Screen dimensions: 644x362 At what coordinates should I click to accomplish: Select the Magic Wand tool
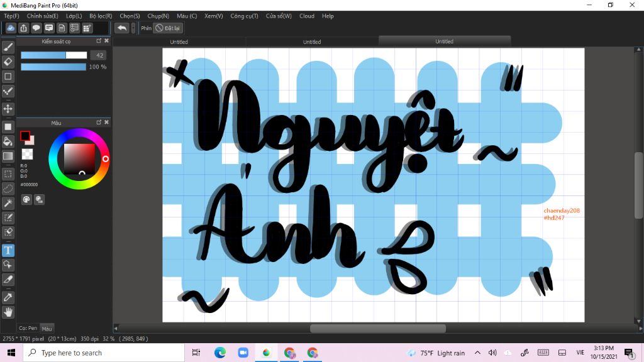[8, 203]
